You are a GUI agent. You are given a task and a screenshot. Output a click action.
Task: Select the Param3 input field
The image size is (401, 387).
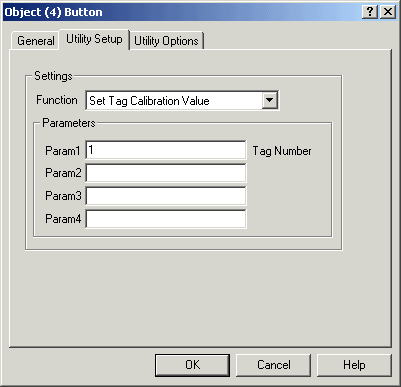tap(166, 196)
